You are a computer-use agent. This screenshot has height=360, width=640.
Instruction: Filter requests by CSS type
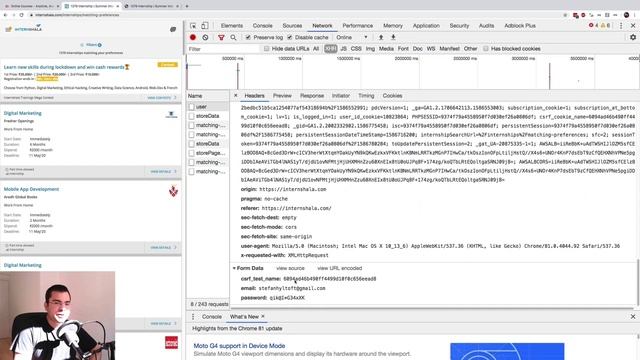tap(356, 49)
